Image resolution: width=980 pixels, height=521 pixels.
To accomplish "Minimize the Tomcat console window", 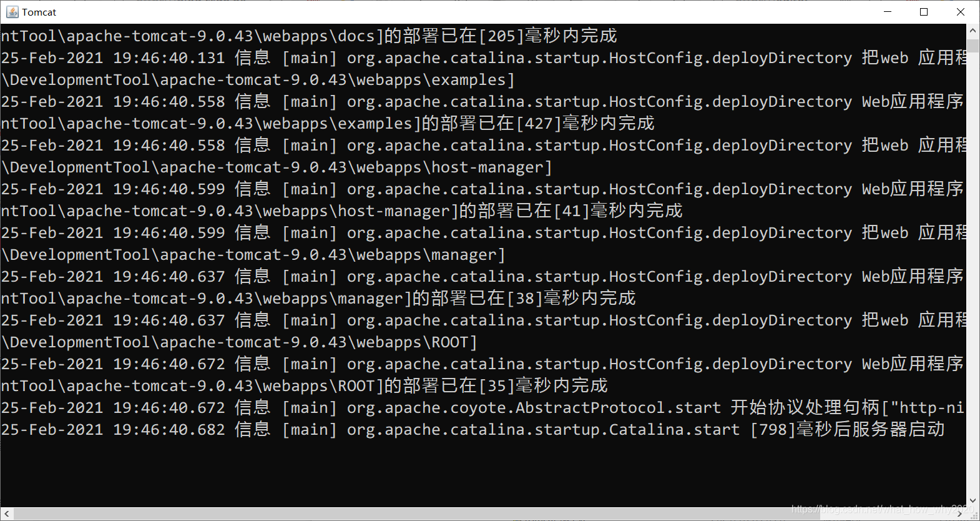I will coord(888,12).
